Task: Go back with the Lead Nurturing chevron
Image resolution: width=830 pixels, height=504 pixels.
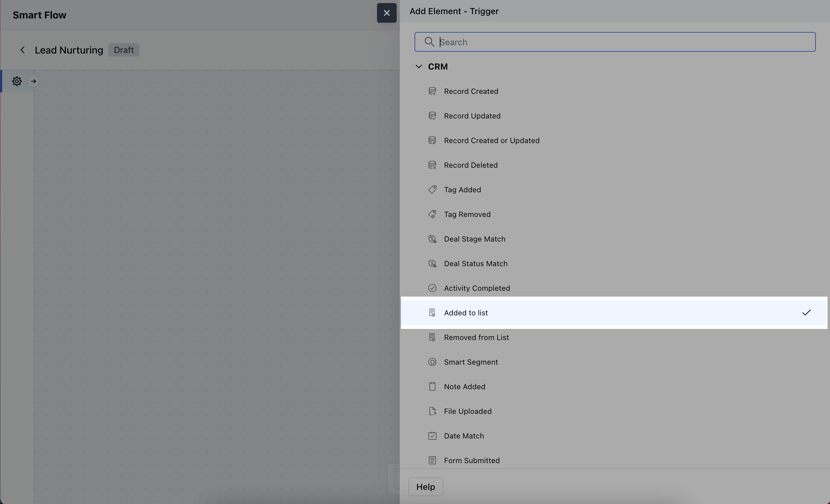Action: point(22,50)
